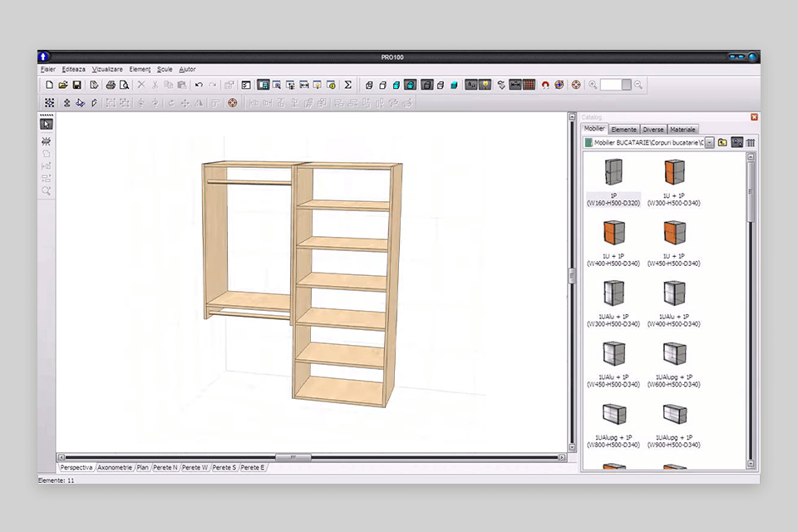Select the Mobilier catalog tab
Image resolution: width=798 pixels, height=532 pixels.
point(594,129)
